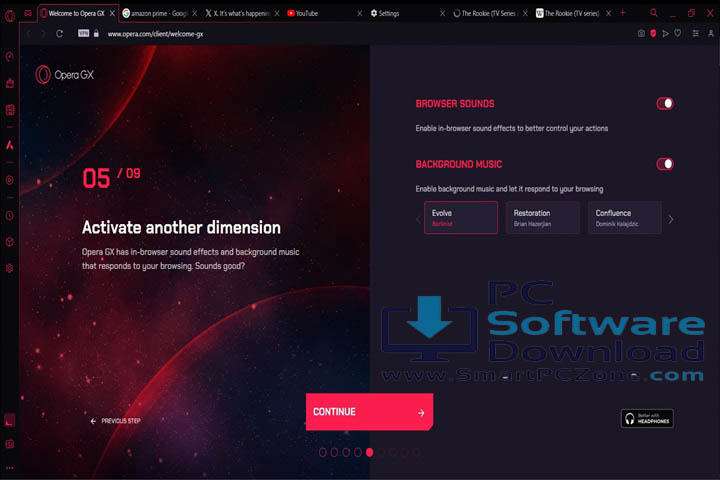Show next music tracks with right chevron
Screen dimensions: 720x480
point(671,220)
